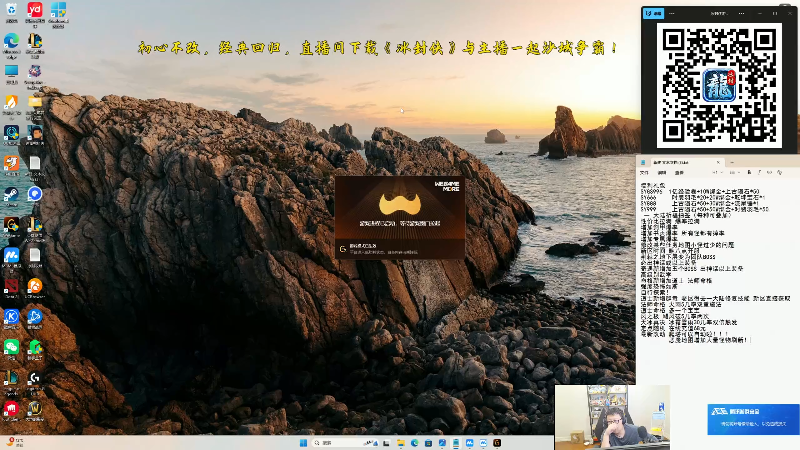Open the red Riot fist desktop icon
800x450 pixels.
click(11, 409)
